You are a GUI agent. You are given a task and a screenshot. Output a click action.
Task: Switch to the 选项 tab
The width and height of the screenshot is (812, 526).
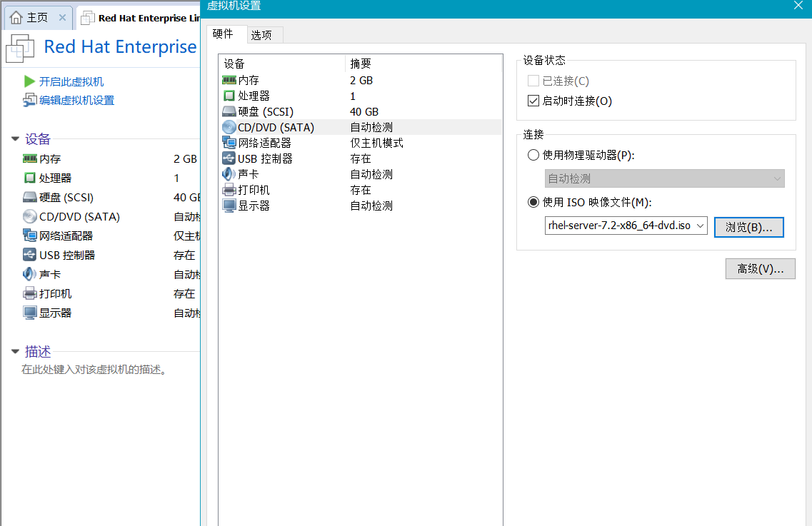tap(265, 35)
